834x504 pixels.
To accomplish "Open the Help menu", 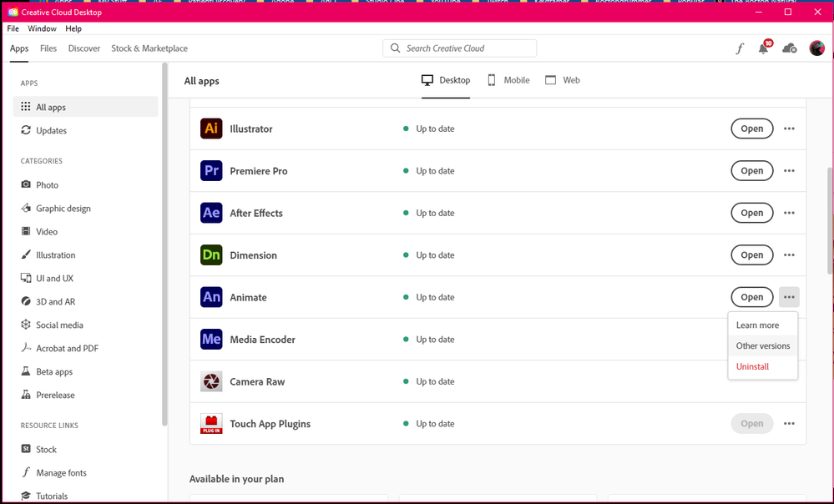I will [73, 28].
